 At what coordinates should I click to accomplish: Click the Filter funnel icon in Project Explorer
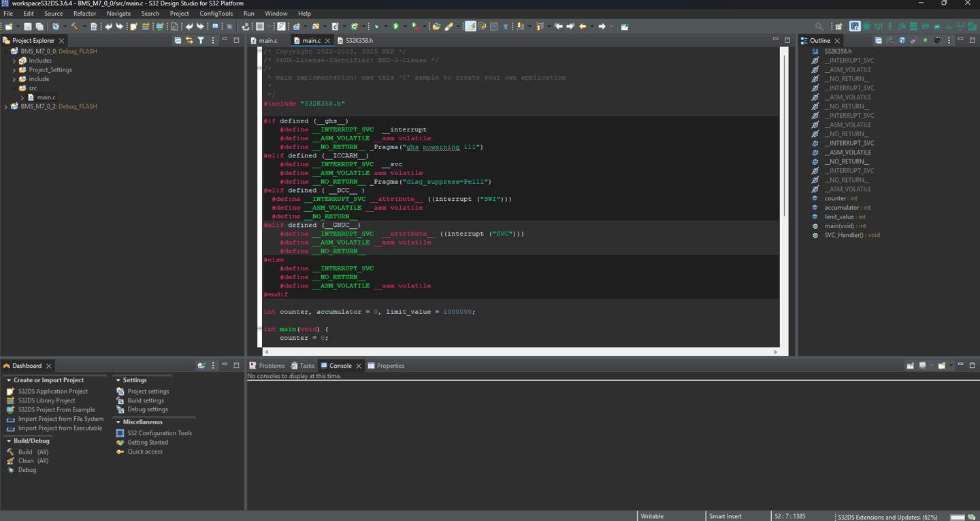201,41
